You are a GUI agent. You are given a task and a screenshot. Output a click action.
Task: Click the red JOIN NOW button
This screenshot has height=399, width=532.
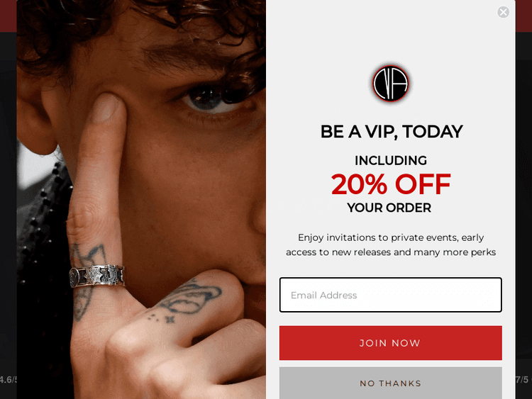(x=391, y=343)
